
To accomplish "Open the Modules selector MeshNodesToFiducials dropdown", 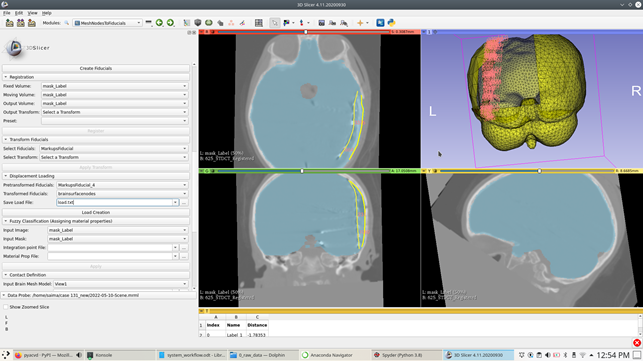I will (x=107, y=23).
